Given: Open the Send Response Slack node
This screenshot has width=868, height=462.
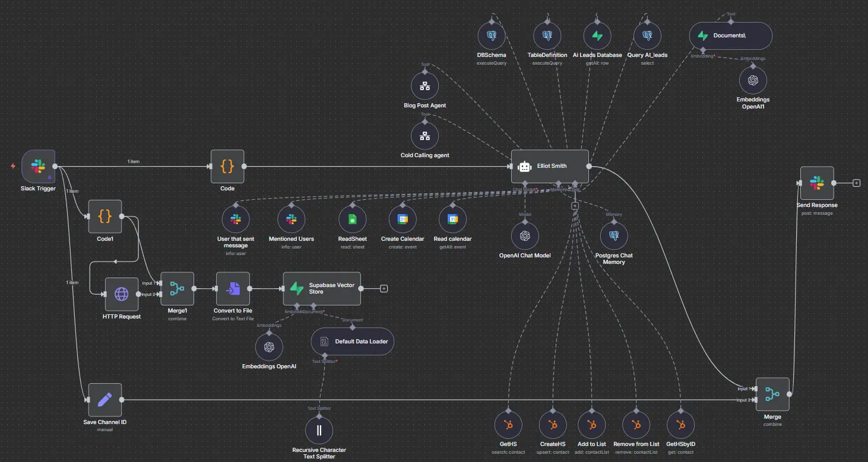Looking at the screenshot, I should [817, 183].
